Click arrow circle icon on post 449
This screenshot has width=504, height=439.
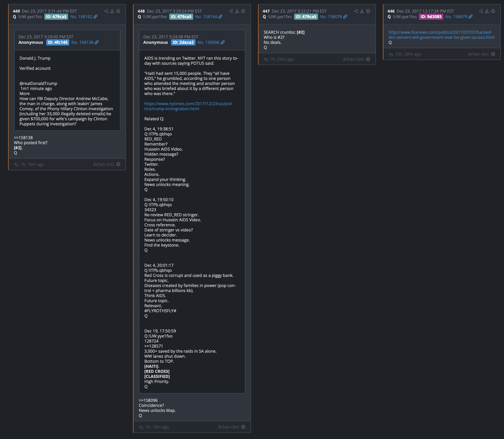(118, 11)
